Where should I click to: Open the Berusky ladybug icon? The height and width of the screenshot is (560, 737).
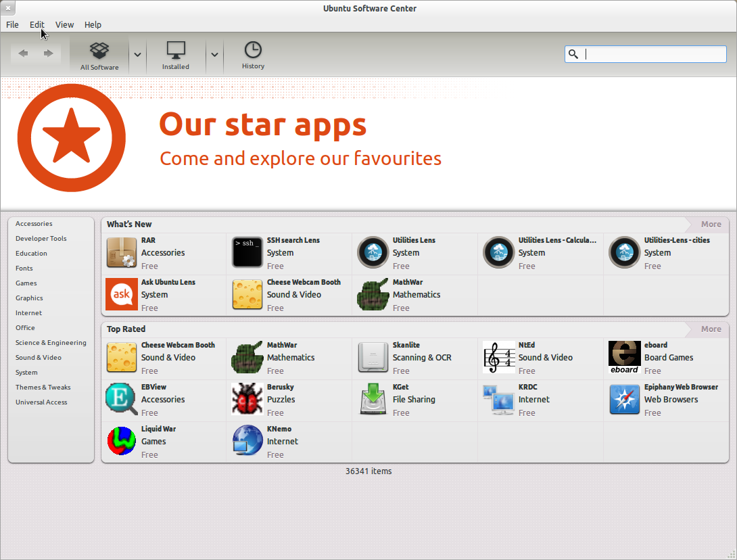tap(247, 399)
